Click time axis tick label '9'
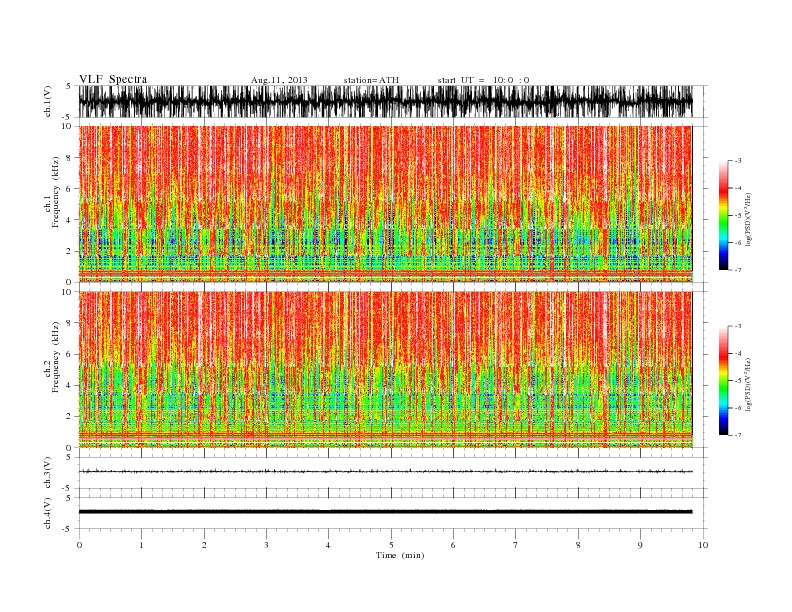 pos(640,545)
